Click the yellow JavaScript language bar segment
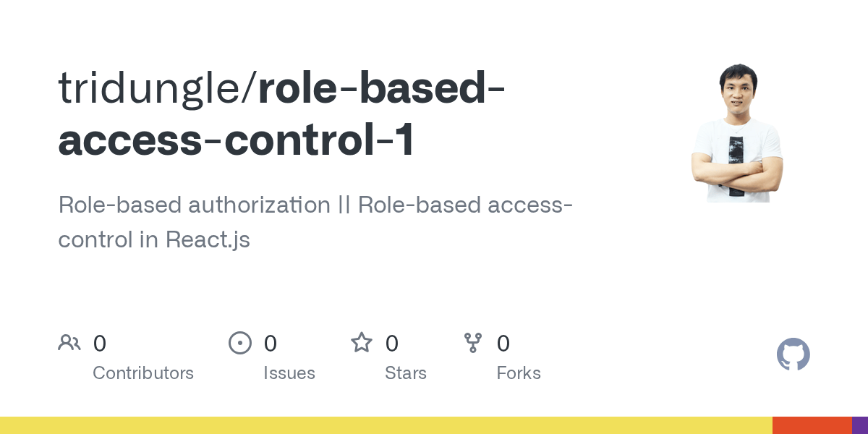This screenshot has height=434, width=868. tap(386, 425)
